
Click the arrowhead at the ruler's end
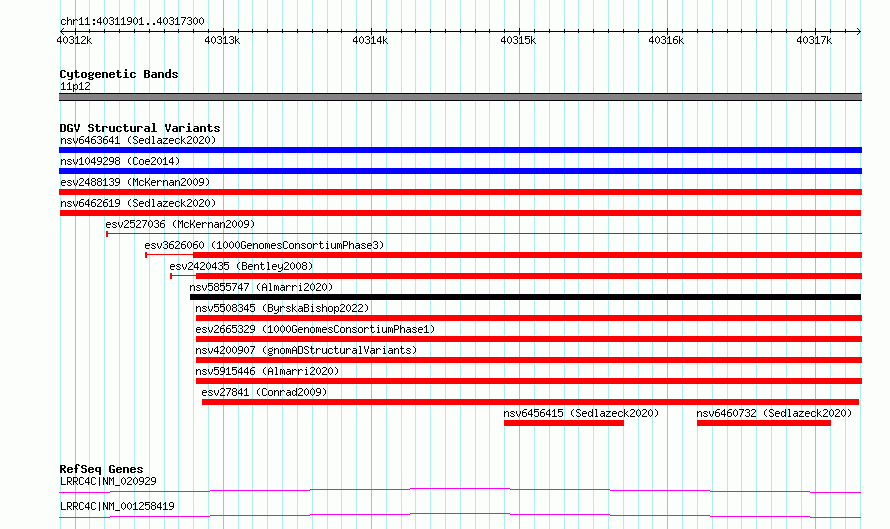858,31
